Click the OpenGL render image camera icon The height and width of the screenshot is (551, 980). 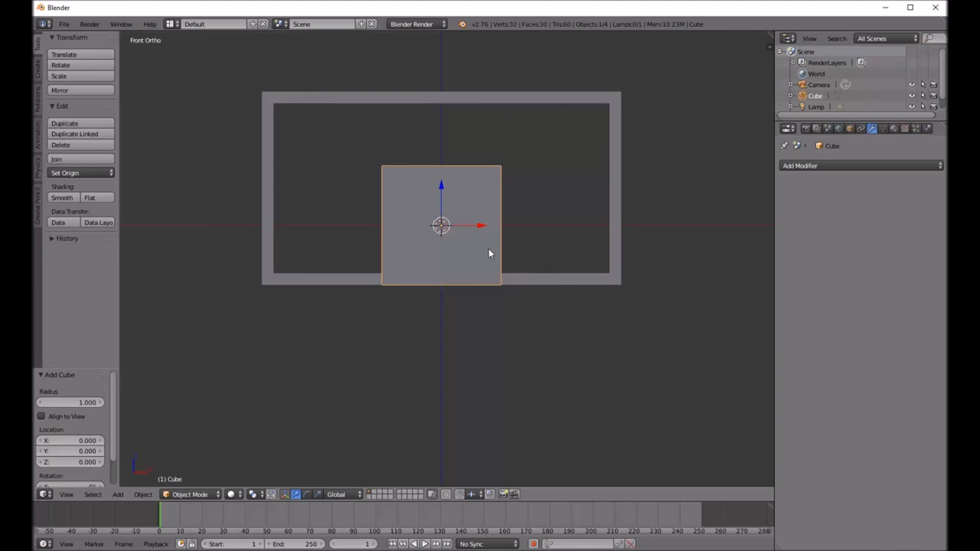503,494
